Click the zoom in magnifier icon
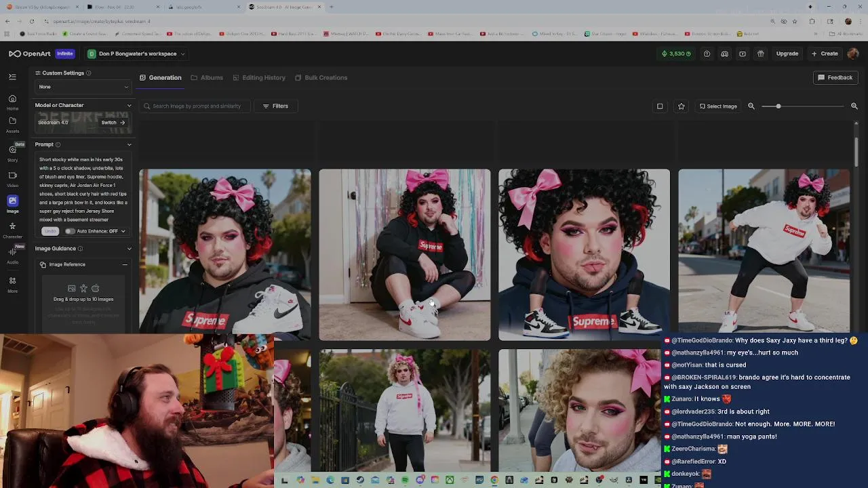Screen dimensions: 868x488 [x=854, y=106]
